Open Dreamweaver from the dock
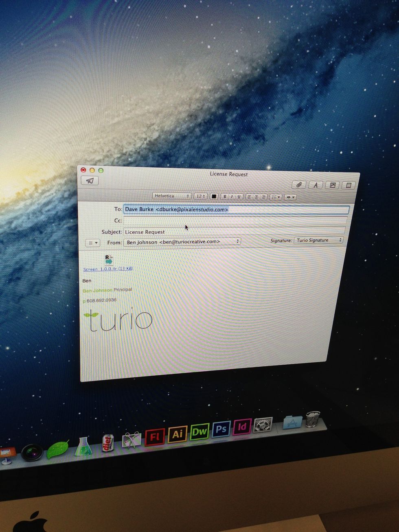The width and height of the screenshot is (399, 532). (199, 432)
